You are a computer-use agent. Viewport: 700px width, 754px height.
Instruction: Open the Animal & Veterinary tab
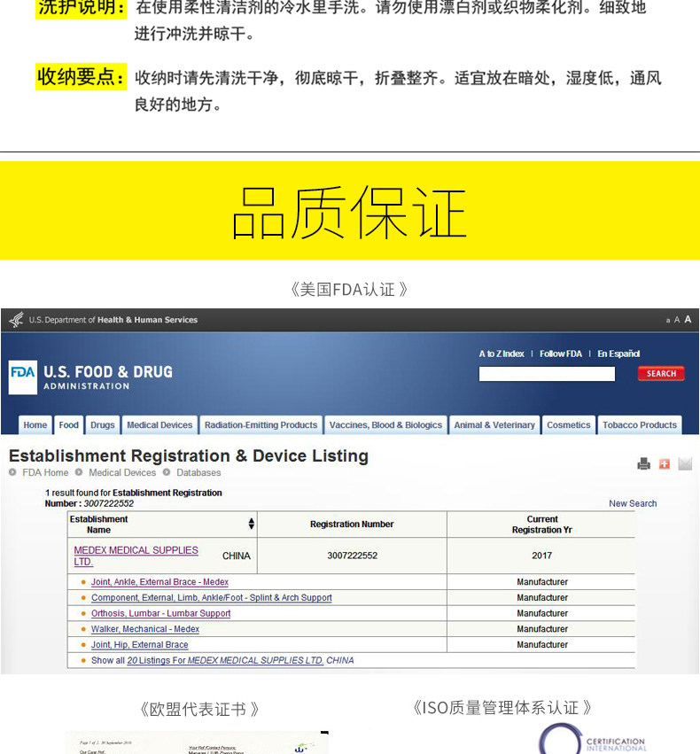pyautogui.click(x=494, y=425)
